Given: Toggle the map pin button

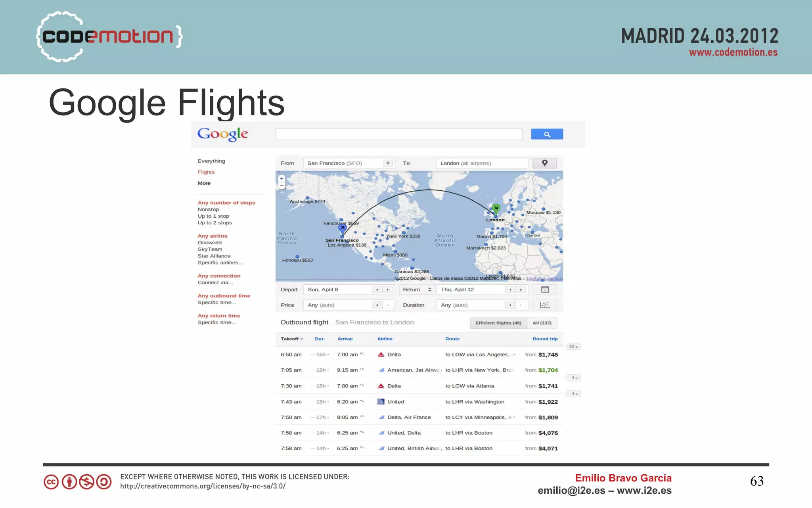Looking at the screenshot, I should pyautogui.click(x=545, y=163).
